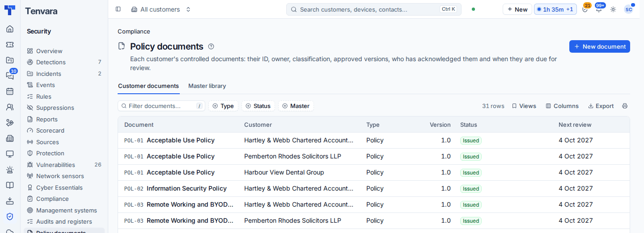Click the Compliance breadcrumb link
The height and width of the screenshot is (233, 644).
(134, 31)
